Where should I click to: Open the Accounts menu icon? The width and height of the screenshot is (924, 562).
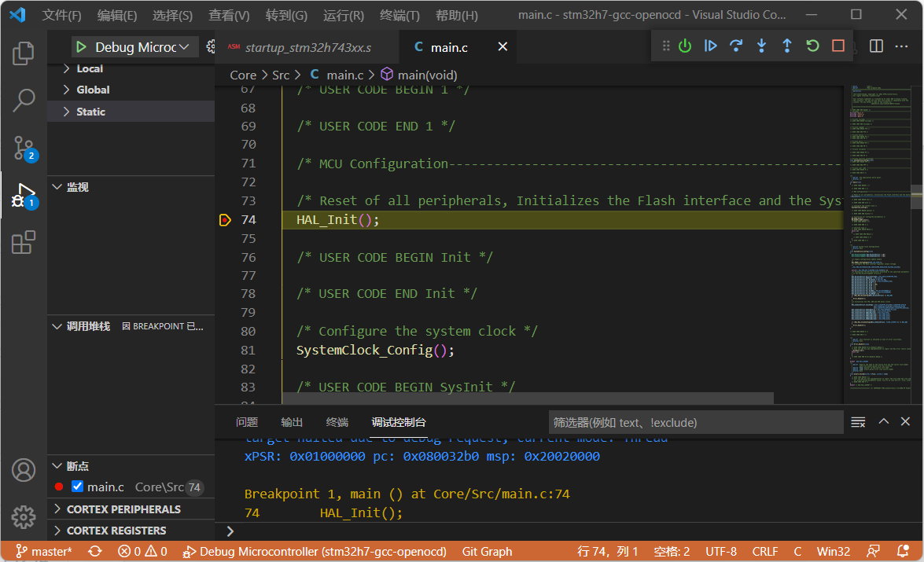[24, 470]
